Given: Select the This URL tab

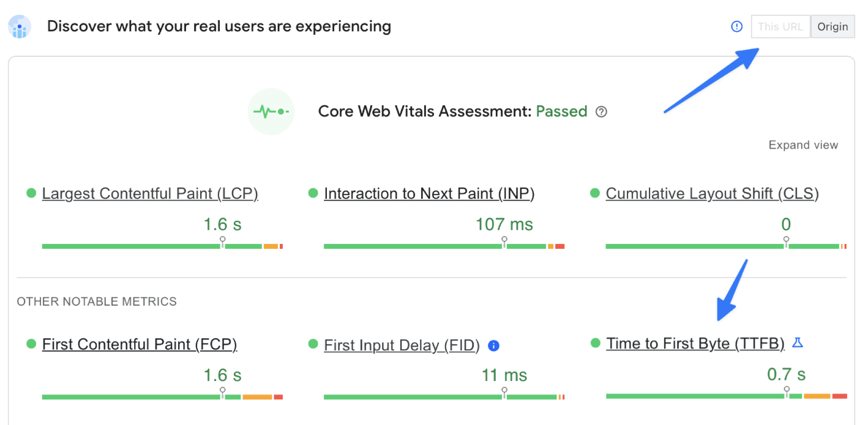Looking at the screenshot, I should click(x=780, y=26).
